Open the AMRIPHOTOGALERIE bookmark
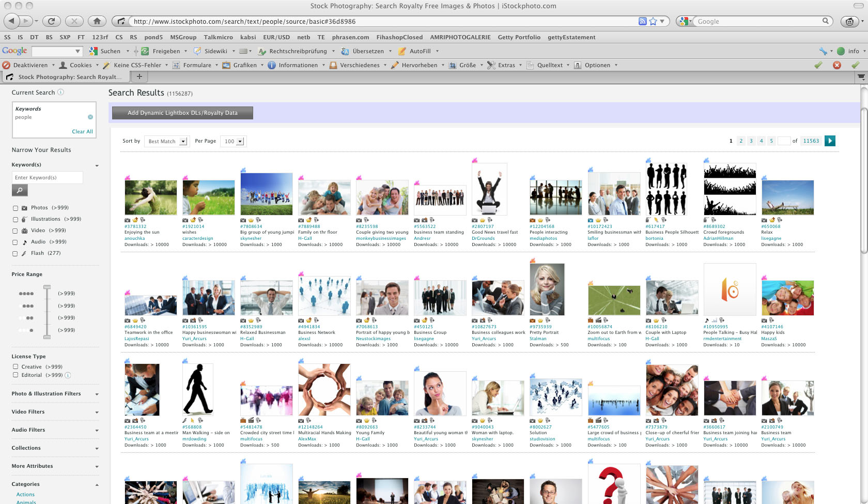Viewport: 868px width, 504px height. tap(460, 37)
